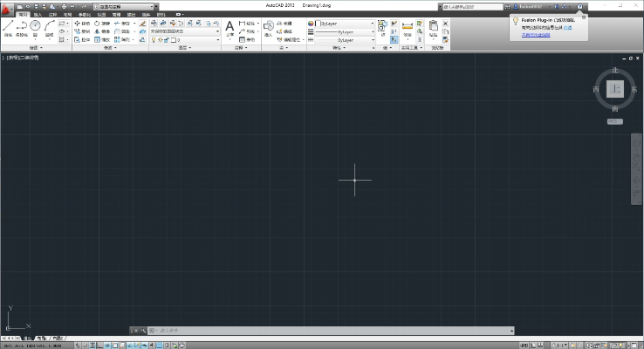Click the ViewCube top face
644x349 pixels.
click(616, 89)
